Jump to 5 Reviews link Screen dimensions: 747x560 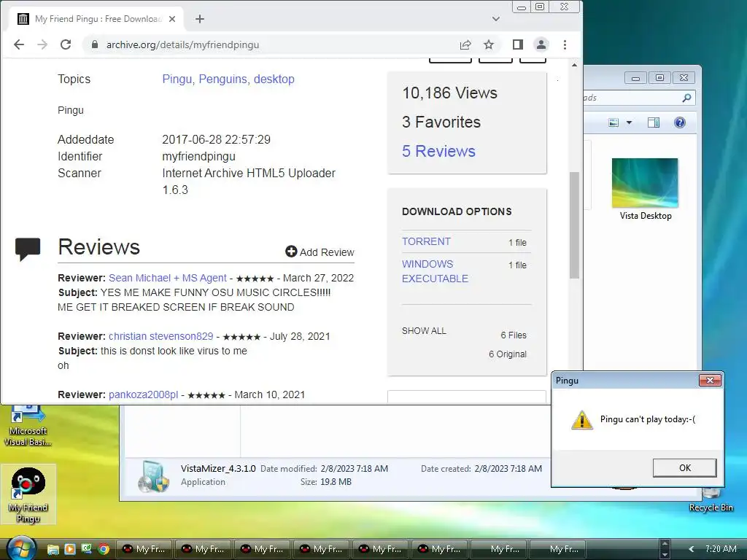[x=438, y=152]
